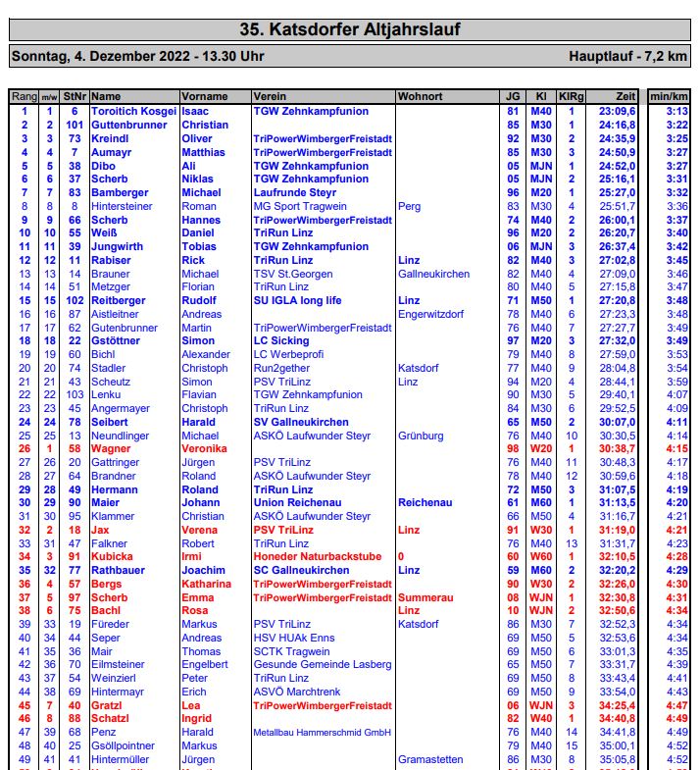Viewport: 700px width, 770px height.
Task: Select name 'Metzger'
Action: click(111, 287)
